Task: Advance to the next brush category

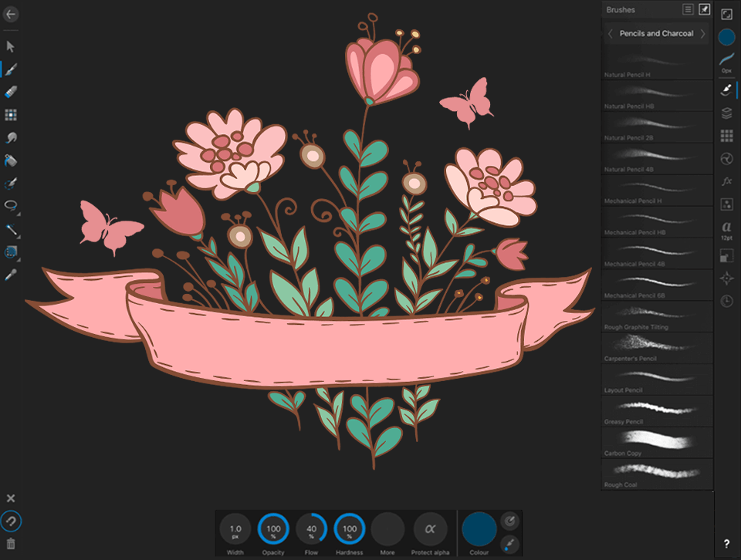Action: [x=702, y=33]
